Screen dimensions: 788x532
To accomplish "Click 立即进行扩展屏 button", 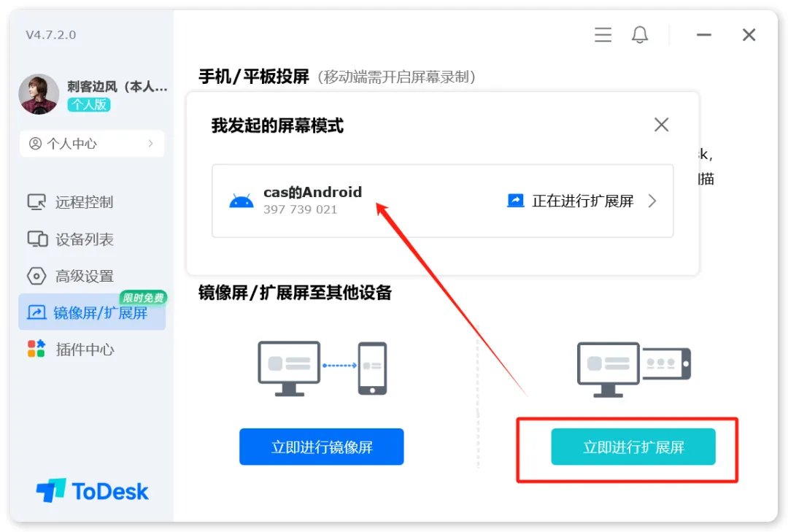I will point(633,447).
